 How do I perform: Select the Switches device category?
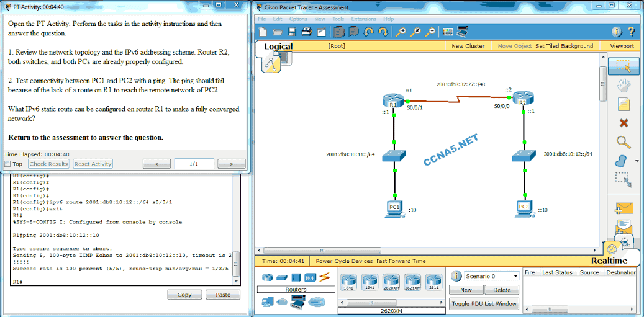point(281,278)
